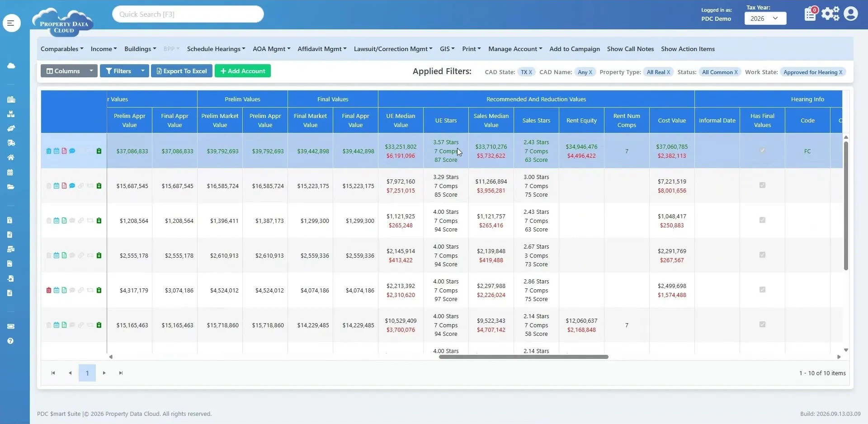Click the red clipboard icon in the $4,317,179 row

point(49,290)
